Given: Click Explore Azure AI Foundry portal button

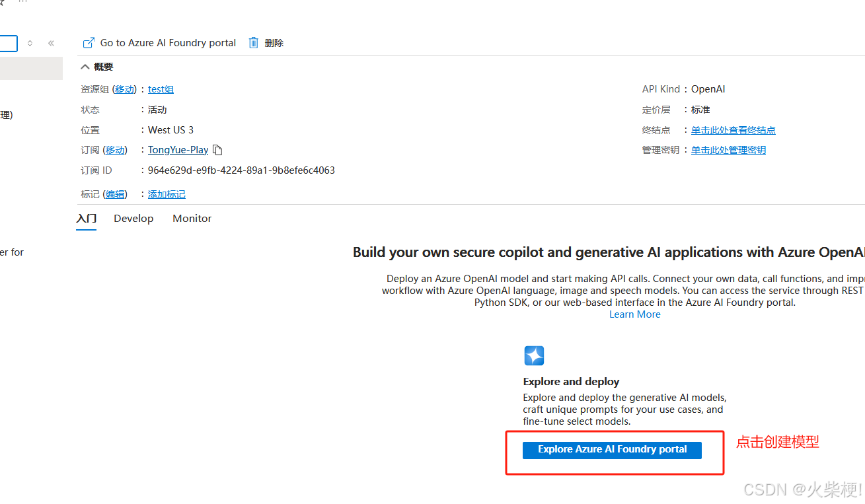Looking at the screenshot, I should pos(612,450).
